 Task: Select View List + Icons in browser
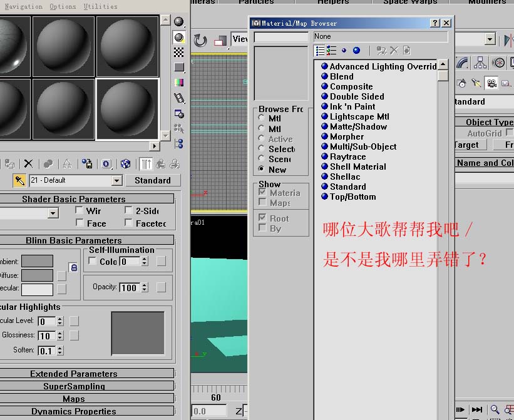331,51
